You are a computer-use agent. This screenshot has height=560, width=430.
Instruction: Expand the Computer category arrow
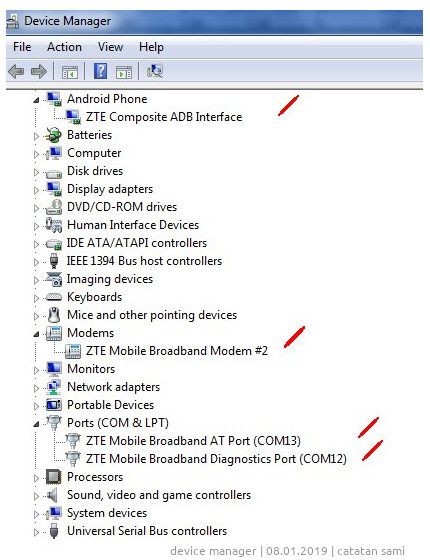click(x=36, y=154)
